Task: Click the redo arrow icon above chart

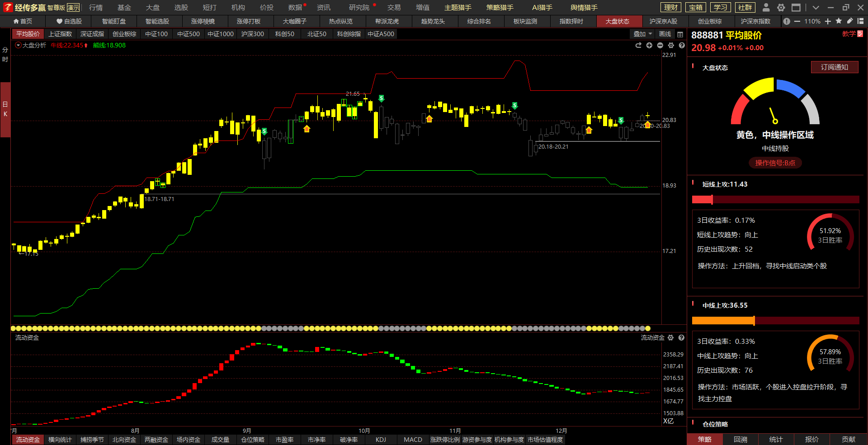Action: pos(638,45)
